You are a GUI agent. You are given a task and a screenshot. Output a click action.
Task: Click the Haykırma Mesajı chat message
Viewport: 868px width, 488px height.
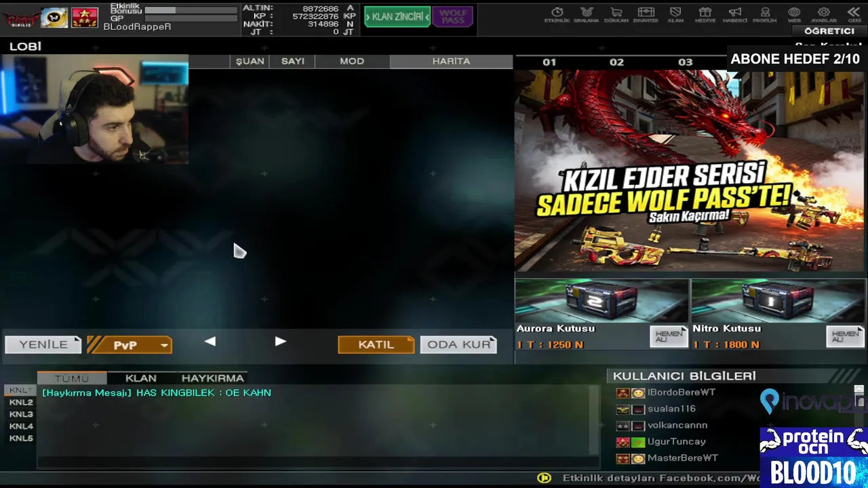pyautogui.click(x=157, y=393)
